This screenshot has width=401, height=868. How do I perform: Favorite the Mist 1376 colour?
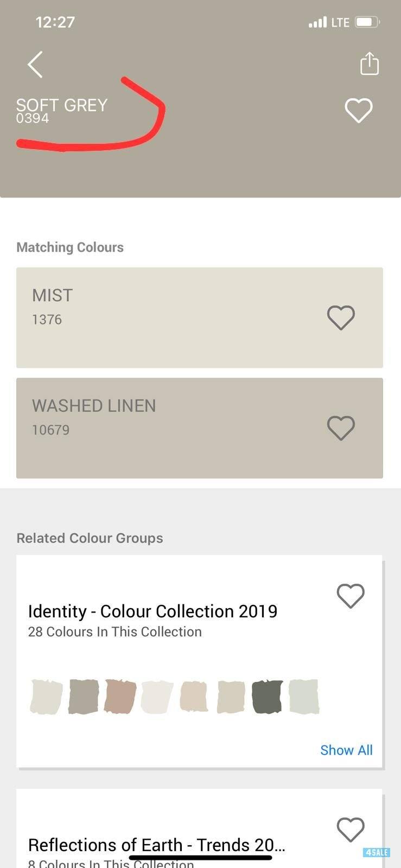click(x=341, y=317)
